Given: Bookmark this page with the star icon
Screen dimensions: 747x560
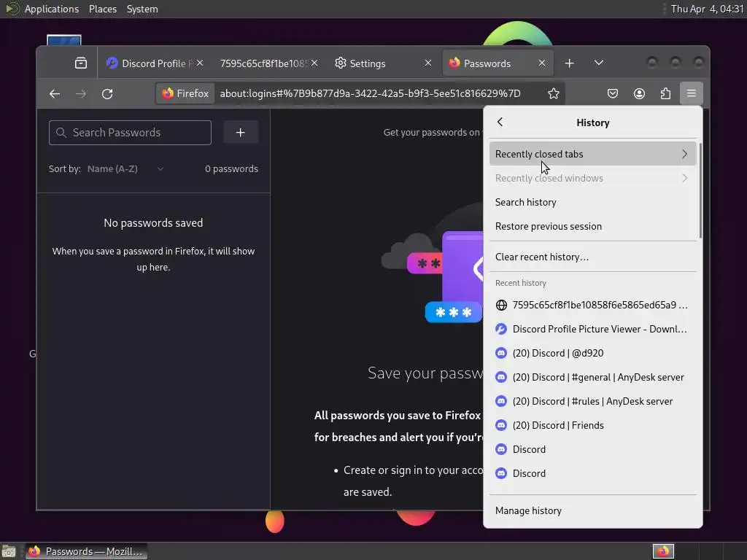Looking at the screenshot, I should (x=553, y=94).
